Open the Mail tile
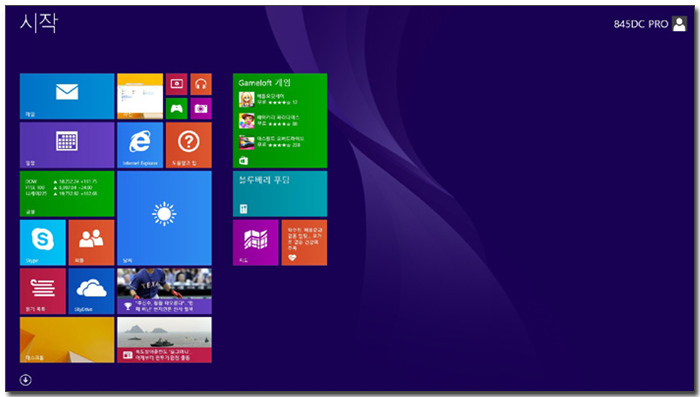 click(67, 96)
